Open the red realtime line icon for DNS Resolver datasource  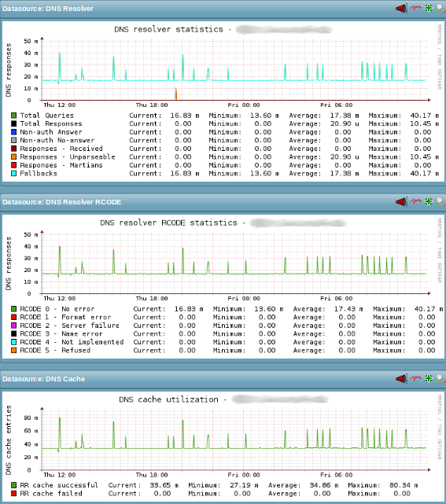[x=416, y=8]
